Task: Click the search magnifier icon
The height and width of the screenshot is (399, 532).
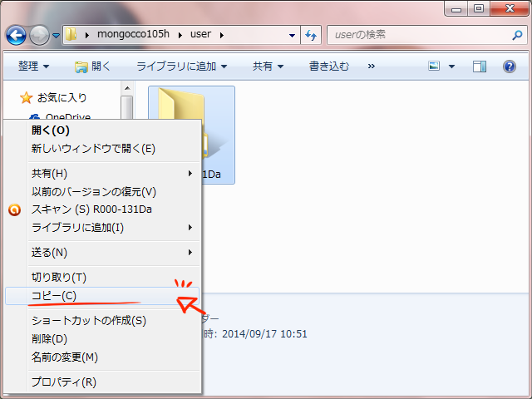Action: coord(517,36)
